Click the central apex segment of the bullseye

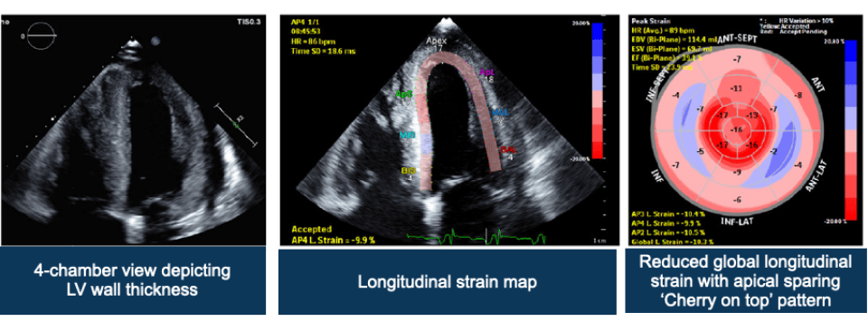(736, 129)
